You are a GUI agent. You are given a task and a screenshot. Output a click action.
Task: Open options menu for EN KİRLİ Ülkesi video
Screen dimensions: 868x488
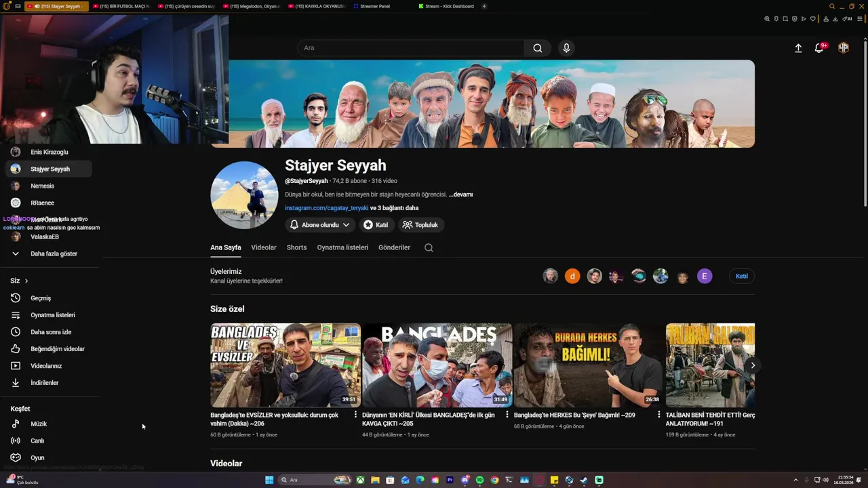tap(507, 415)
